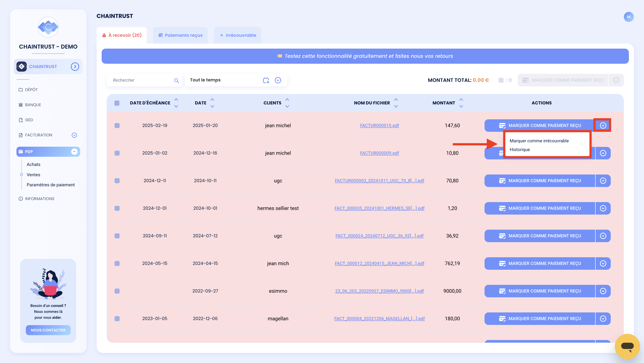Open the user avatar M menu
Image resolution: width=644 pixels, height=363 pixels.
(x=628, y=17)
